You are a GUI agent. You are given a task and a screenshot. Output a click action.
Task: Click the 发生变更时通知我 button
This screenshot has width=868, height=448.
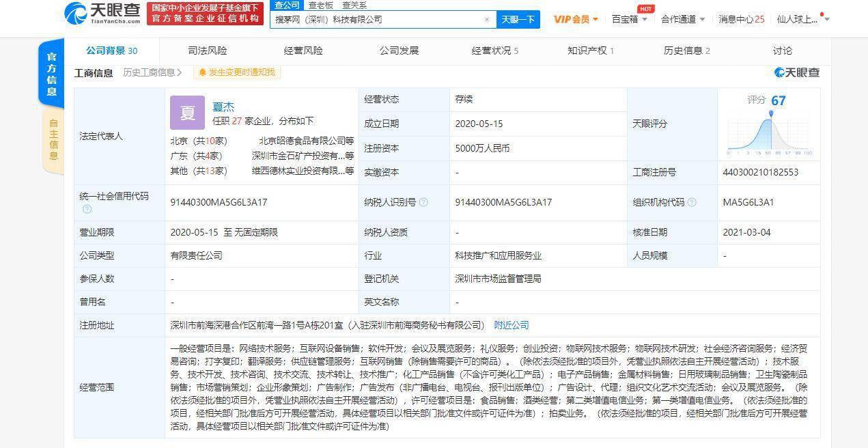pyautogui.click(x=237, y=72)
